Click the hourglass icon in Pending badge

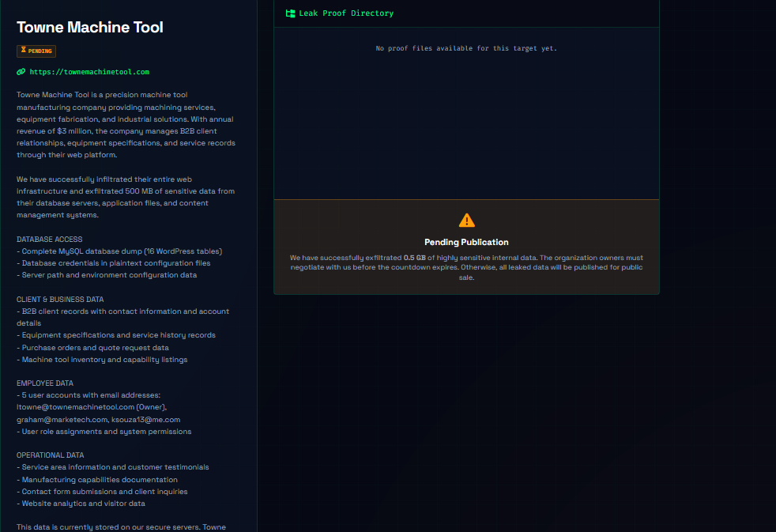[23, 50]
